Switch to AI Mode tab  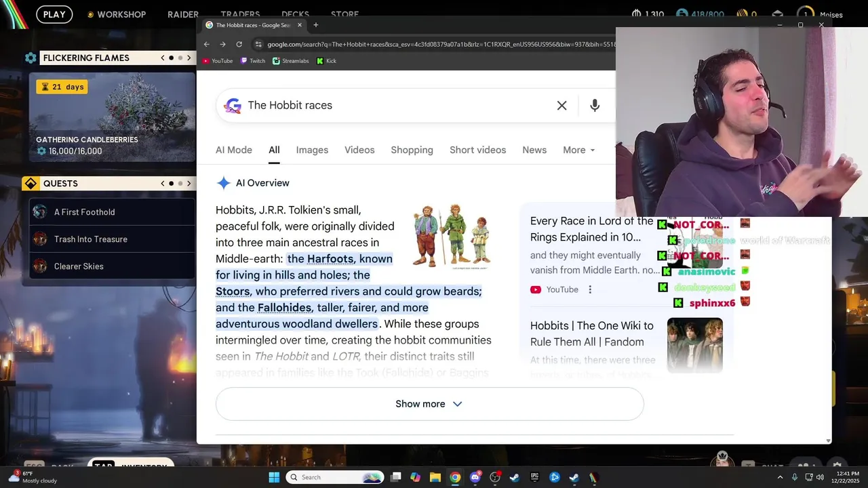tap(234, 150)
